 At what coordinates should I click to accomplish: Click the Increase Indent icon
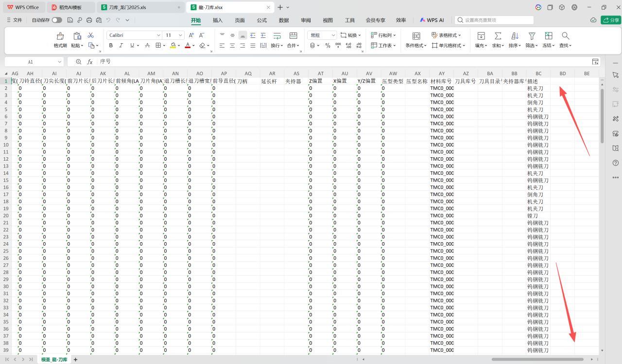click(x=263, y=35)
